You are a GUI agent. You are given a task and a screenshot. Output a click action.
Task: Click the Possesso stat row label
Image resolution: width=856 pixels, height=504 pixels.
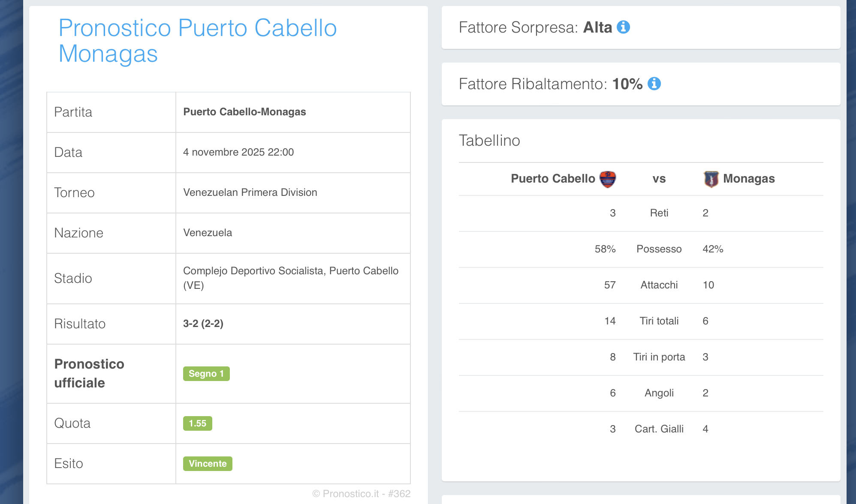pyautogui.click(x=659, y=249)
